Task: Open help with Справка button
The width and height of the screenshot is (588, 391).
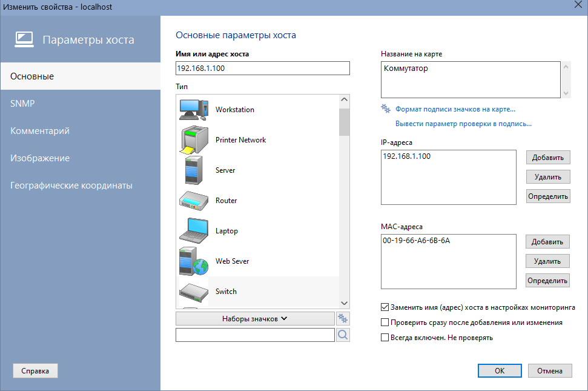Action: point(35,371)
